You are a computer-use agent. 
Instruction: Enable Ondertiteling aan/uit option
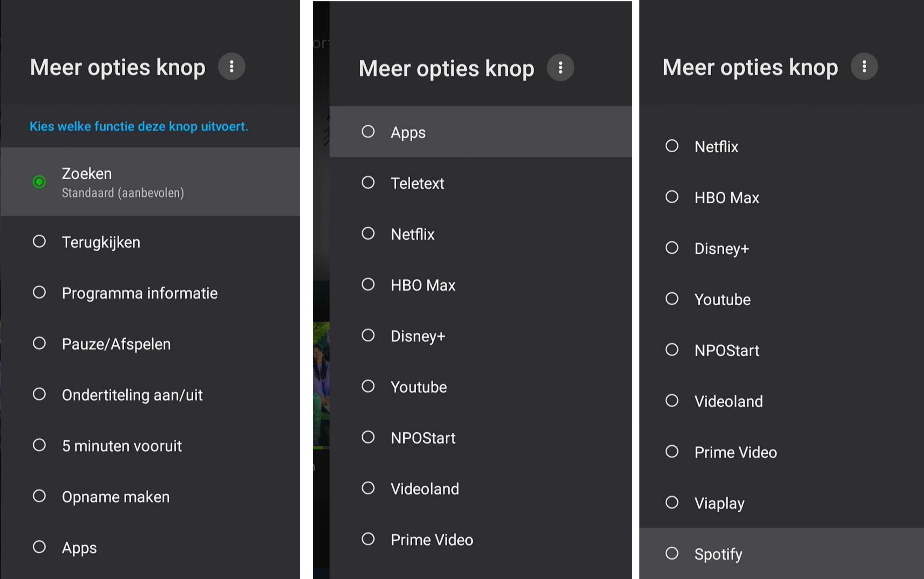tap(39, 394)
